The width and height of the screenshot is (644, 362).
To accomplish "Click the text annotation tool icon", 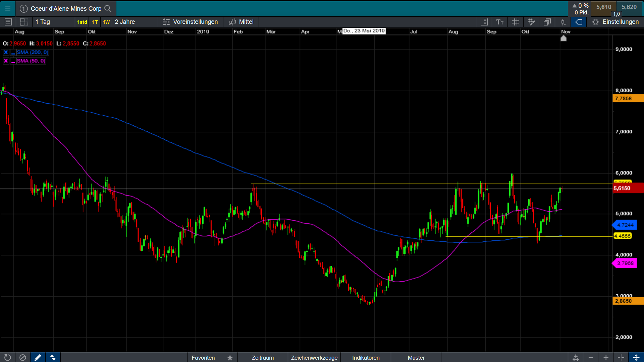I will click(500, 22).
